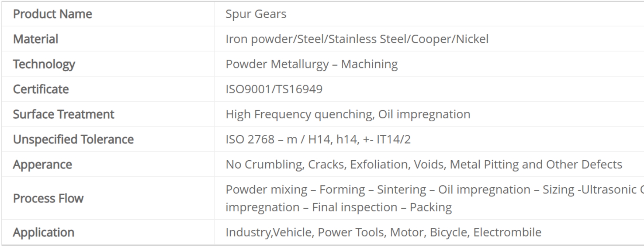
Task: Click the Final inspection – Packing line
Action: (339, 207)
